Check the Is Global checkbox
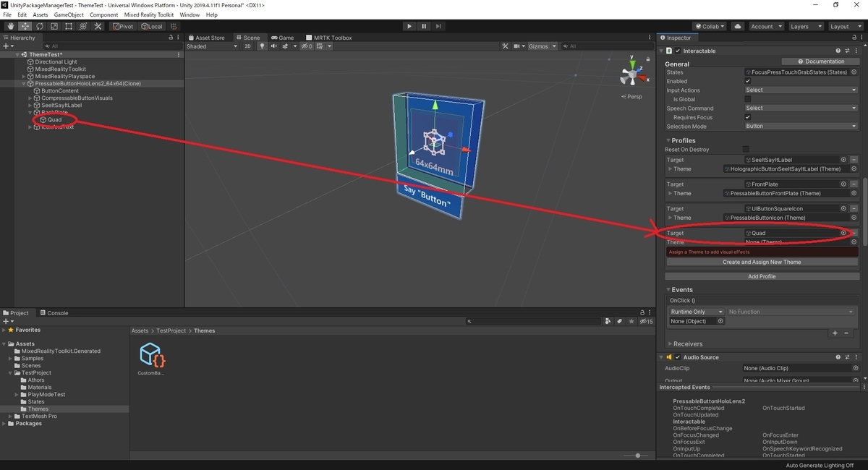This screenshot has height=470, width=868. [x=747, y=99]
